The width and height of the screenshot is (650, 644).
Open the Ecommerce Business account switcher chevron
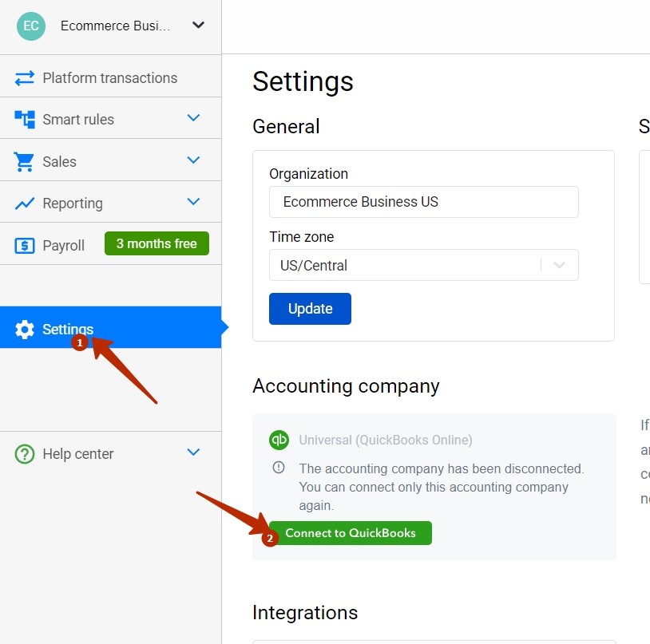(198, 26)
